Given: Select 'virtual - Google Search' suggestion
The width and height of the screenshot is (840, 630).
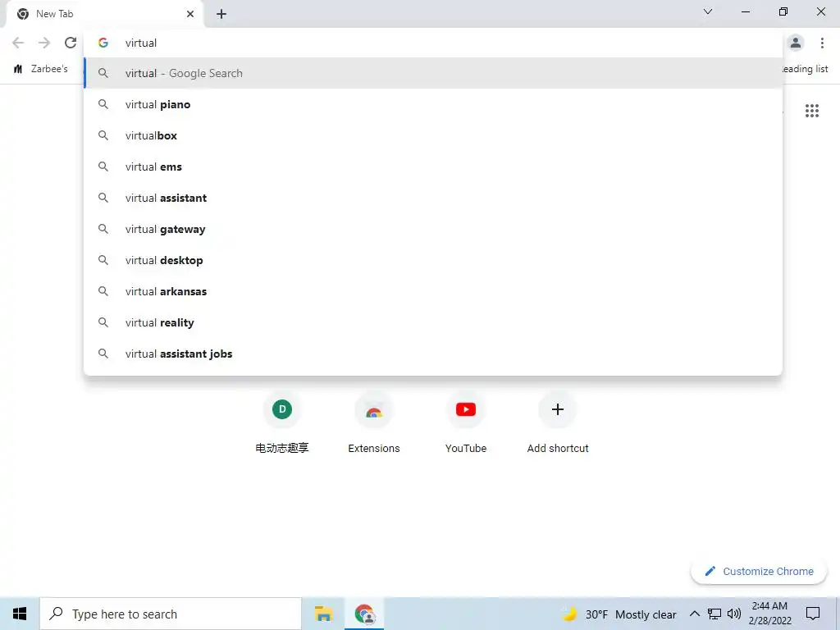Looking at the screenshot, I should coord(433,73).
